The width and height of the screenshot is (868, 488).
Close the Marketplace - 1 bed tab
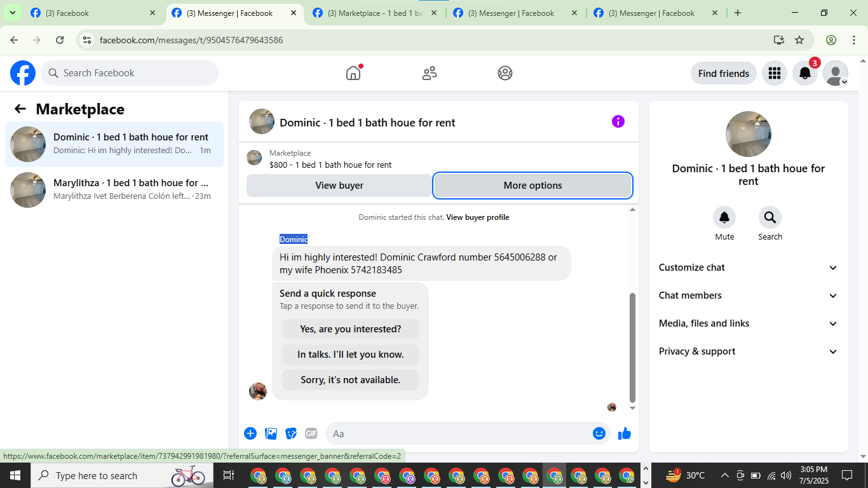(433, 13)
